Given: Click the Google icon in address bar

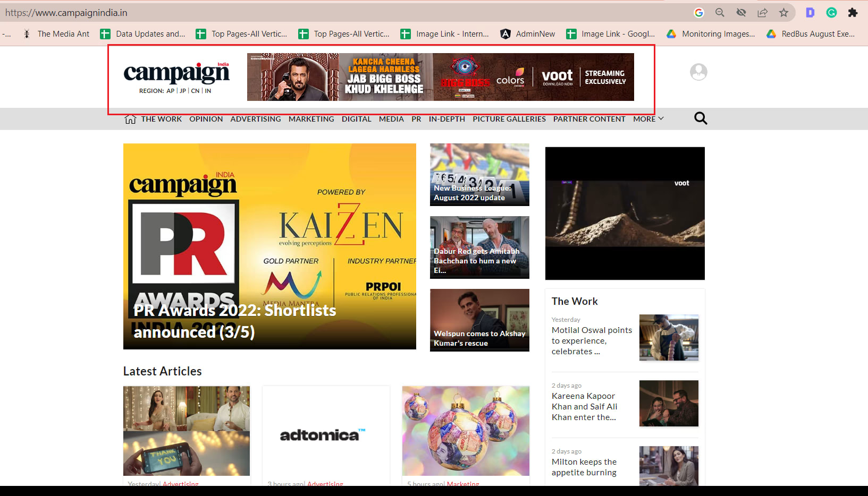Looking at the screenshot, I should (699, 13).
